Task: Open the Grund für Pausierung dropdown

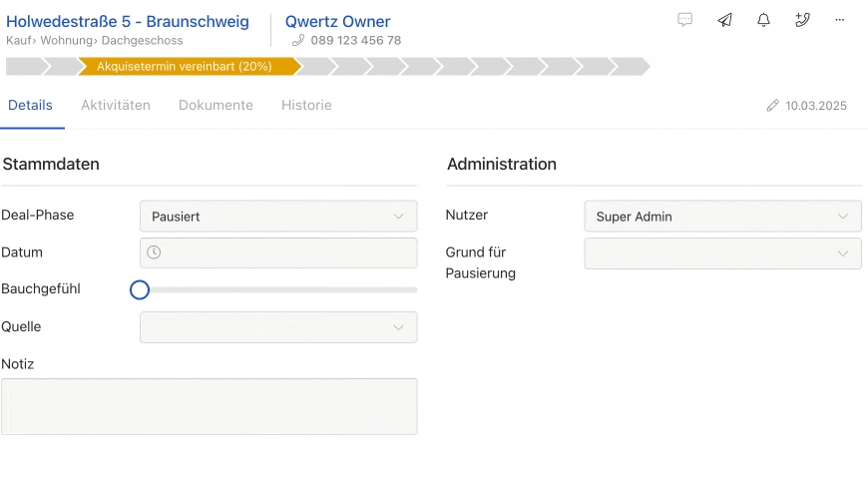Action: (x=722, y=253)
